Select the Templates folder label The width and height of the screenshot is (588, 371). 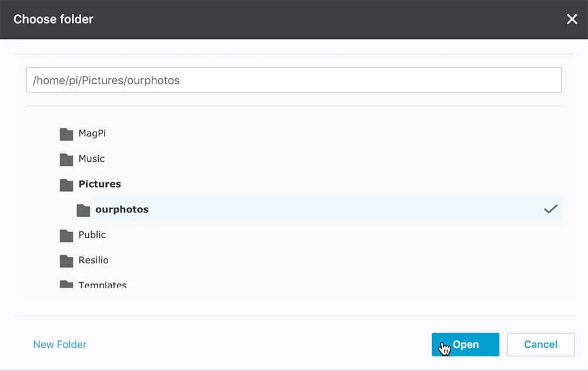coord(102,285)
